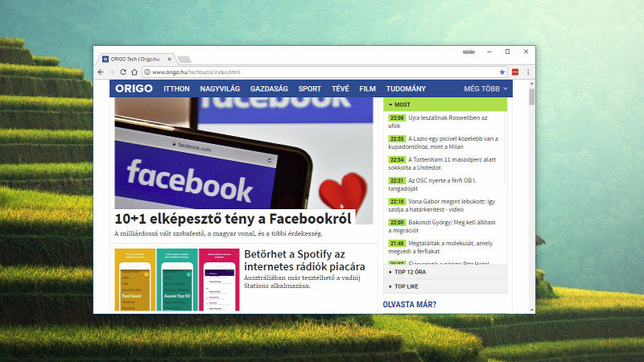Open the GAZDASÁG section
Image resolution: width=644 pixels, height=362 pixels.
pos(269,88)
